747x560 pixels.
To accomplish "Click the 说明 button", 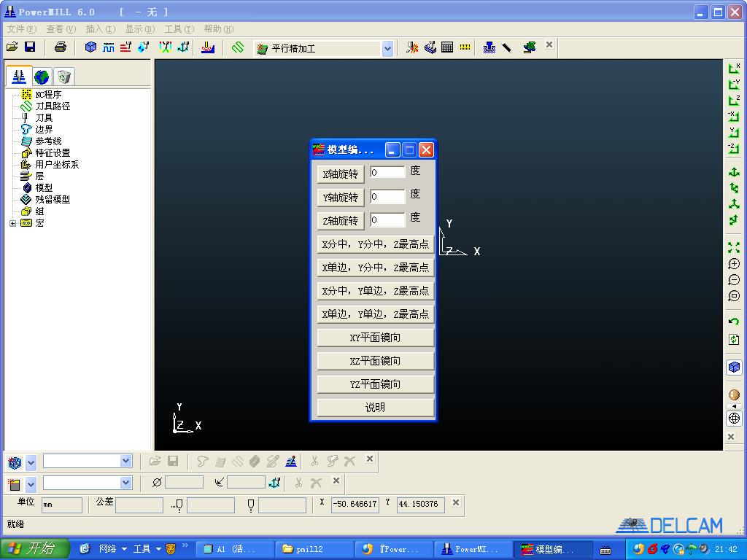I will pyautogui.click(x=376, y=408).
